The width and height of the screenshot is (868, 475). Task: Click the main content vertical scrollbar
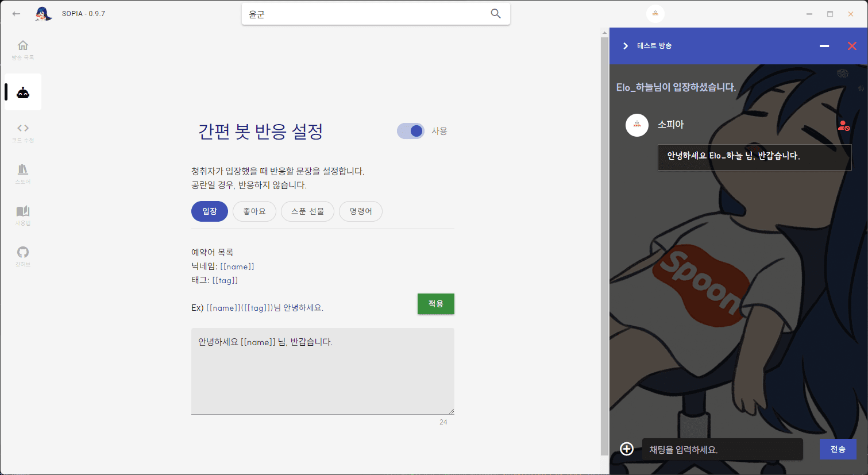pyautogui.click(x=604, y=247)
